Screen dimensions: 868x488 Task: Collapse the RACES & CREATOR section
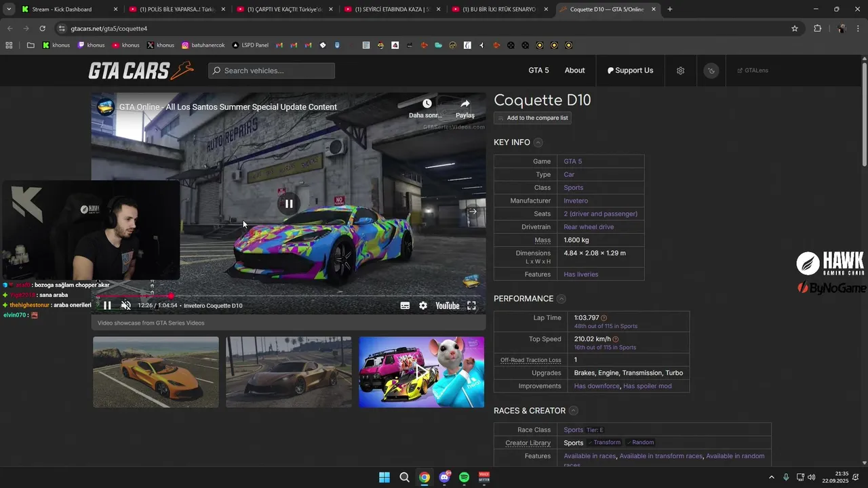573,411
